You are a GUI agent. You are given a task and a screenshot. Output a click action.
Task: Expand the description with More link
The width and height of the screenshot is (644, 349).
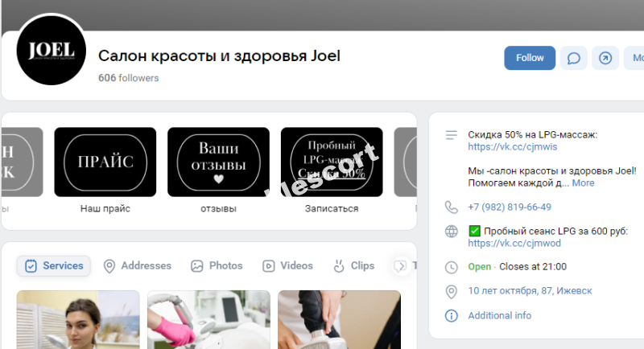[x=583, y=183]
